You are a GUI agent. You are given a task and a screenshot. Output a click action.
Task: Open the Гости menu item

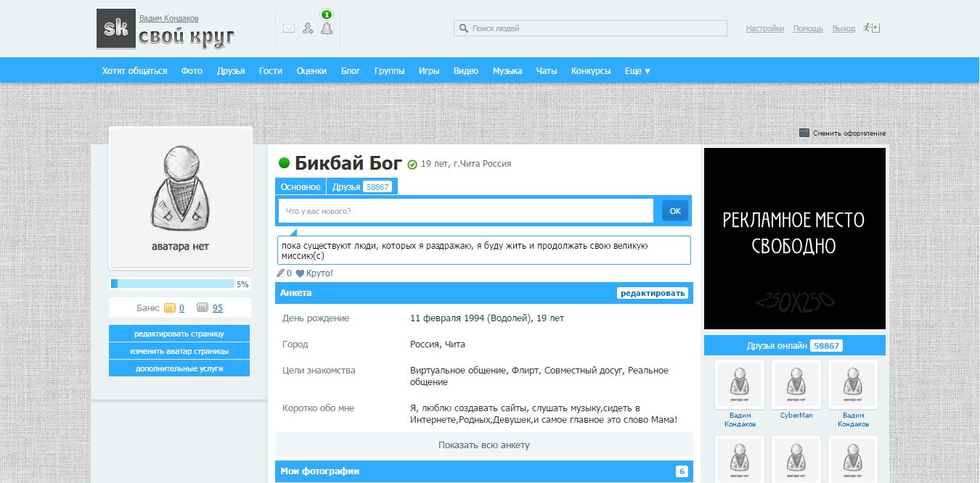pos(270,71)
